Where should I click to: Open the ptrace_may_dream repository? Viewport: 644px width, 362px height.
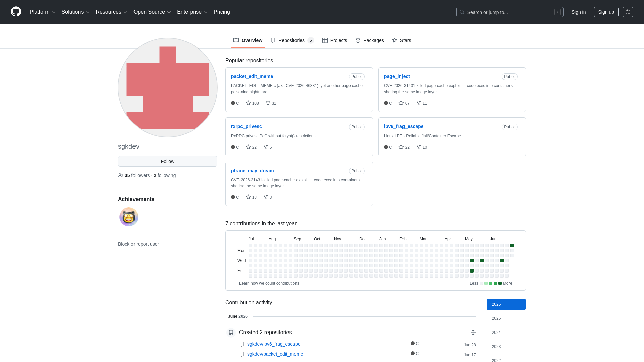click(x=253, y=171)
